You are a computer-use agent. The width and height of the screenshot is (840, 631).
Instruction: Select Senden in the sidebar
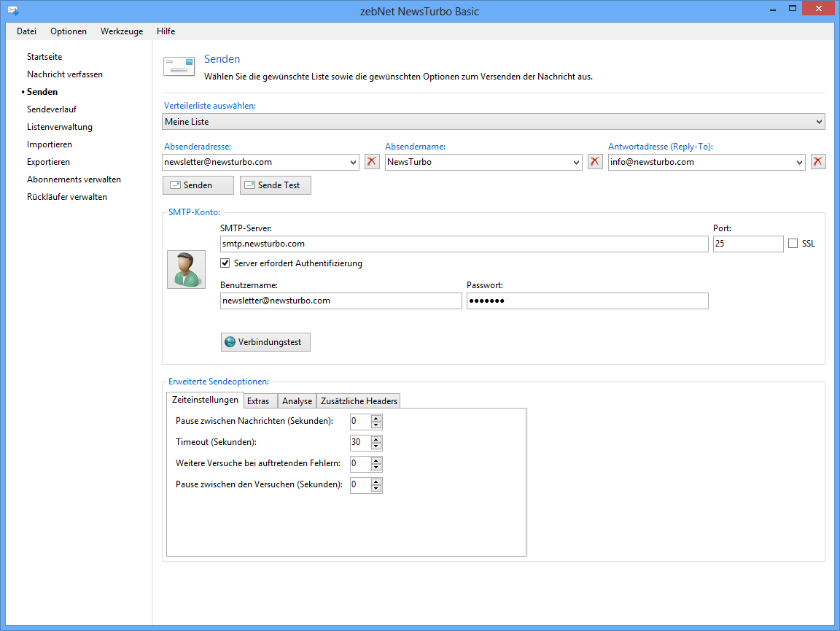(x=42, y=92)
